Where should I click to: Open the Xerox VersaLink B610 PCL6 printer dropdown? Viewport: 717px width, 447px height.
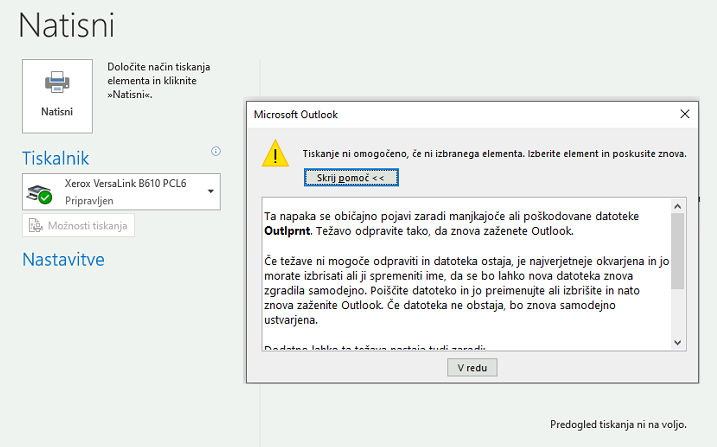pos(121,192)
